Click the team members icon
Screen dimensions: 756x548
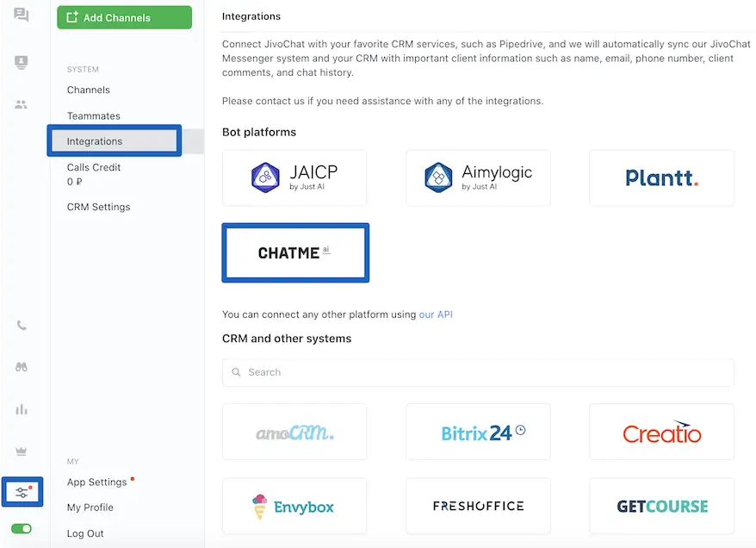22,104
